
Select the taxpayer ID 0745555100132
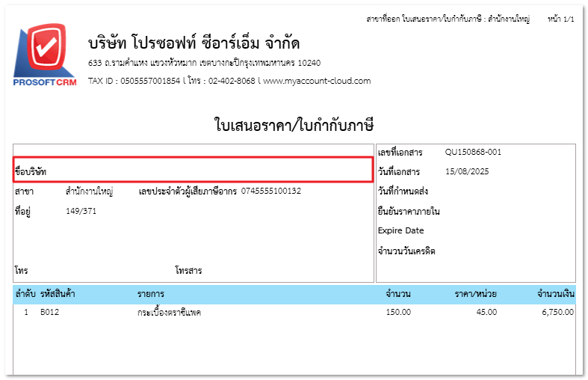click(271, 191)
